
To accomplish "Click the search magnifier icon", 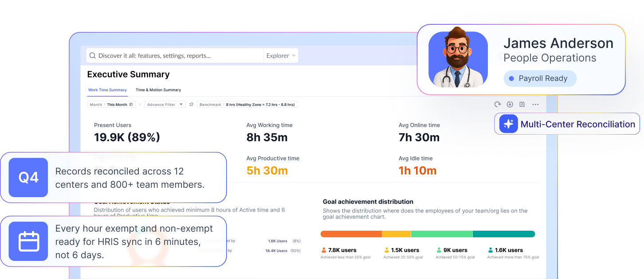I will (x=93, y=56).
